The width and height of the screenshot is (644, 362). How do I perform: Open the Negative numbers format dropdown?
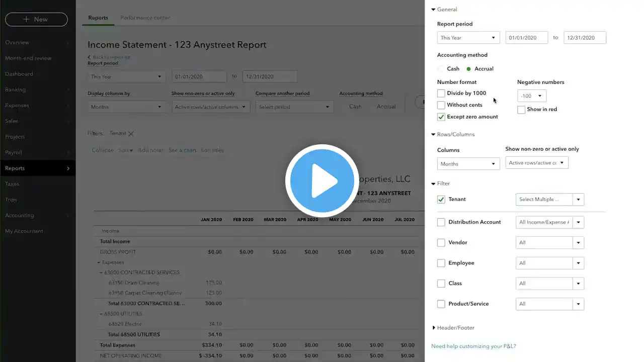coord(531,96)
